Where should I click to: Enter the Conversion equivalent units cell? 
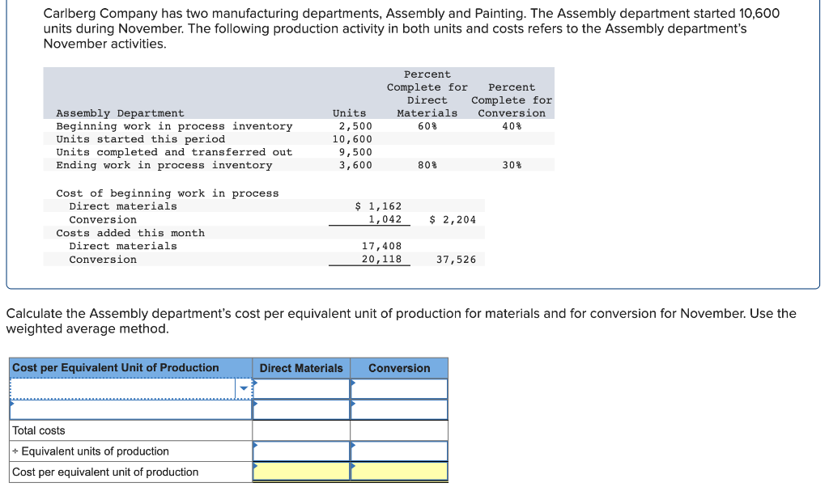click(x=397, y=451)
